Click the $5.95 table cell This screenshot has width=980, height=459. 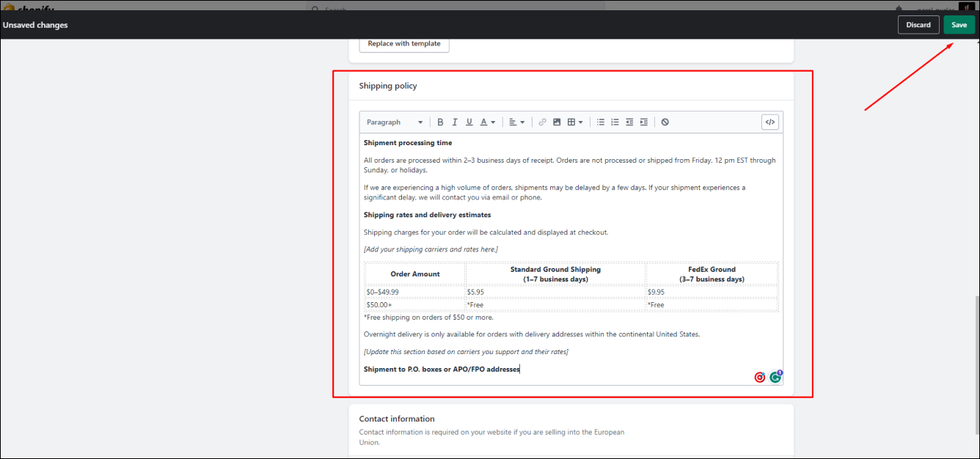coord(555,292)
